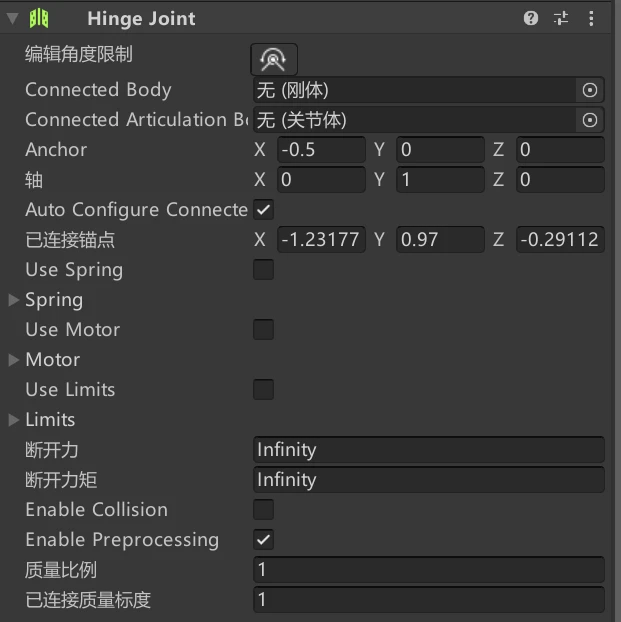Click the 编辑角度限制 label

[x=79, y=54]
